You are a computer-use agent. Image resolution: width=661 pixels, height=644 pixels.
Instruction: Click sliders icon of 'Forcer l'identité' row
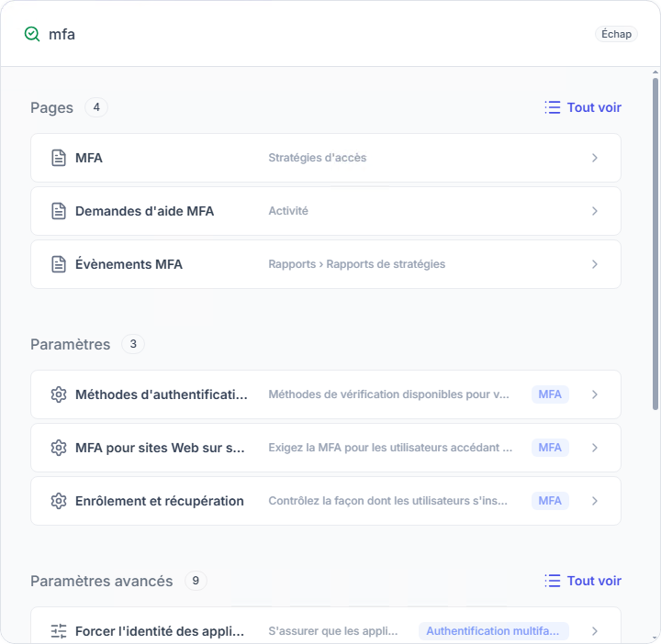click(59, 631)
